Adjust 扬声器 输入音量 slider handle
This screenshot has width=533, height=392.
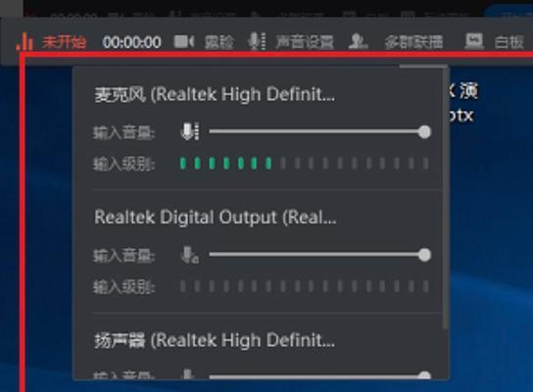click(x=424, y=375)
